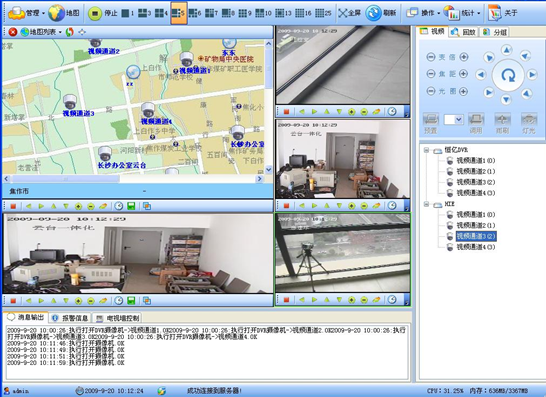Click zoom plus button next to 变倍
The height and width of the screenshot is (397, 546).
[463, 57]
